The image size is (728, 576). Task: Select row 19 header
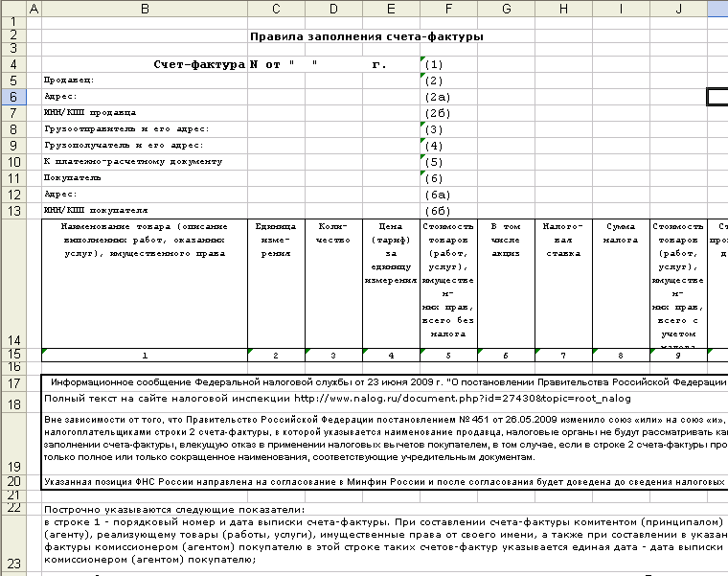click(x=13, y=443)
